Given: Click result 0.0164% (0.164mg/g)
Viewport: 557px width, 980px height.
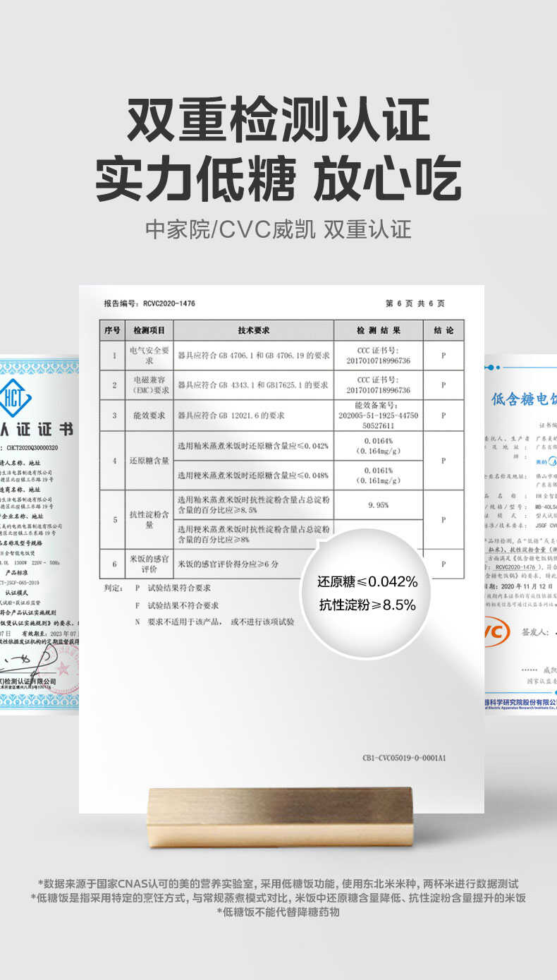Looking at the screenshot, I should (x=379, y=446).
